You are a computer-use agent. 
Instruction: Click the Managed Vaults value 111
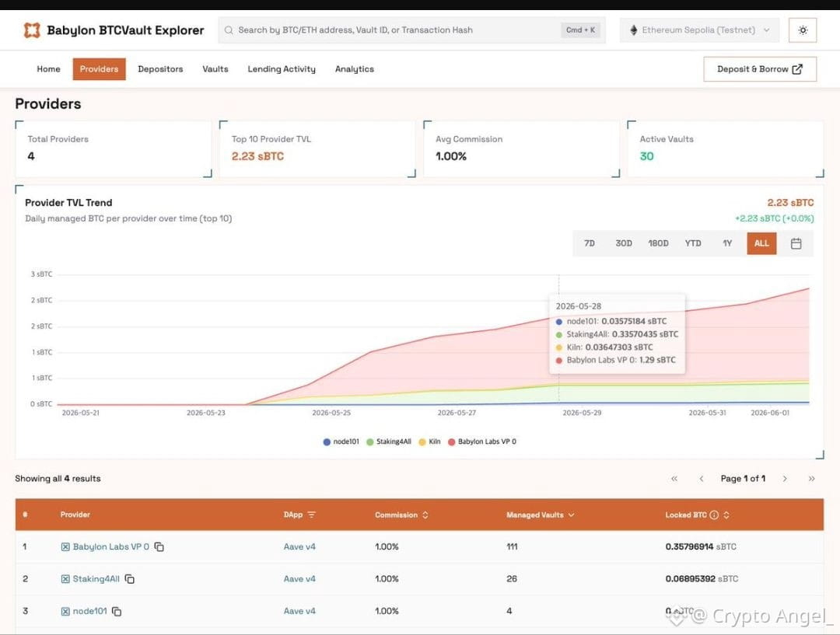pyautogui.click(x=512, y=546)
